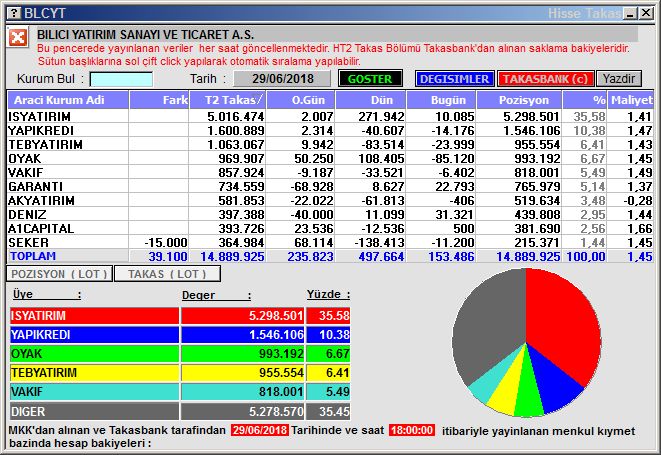Click the TAKASBANK (c) button

545,79
